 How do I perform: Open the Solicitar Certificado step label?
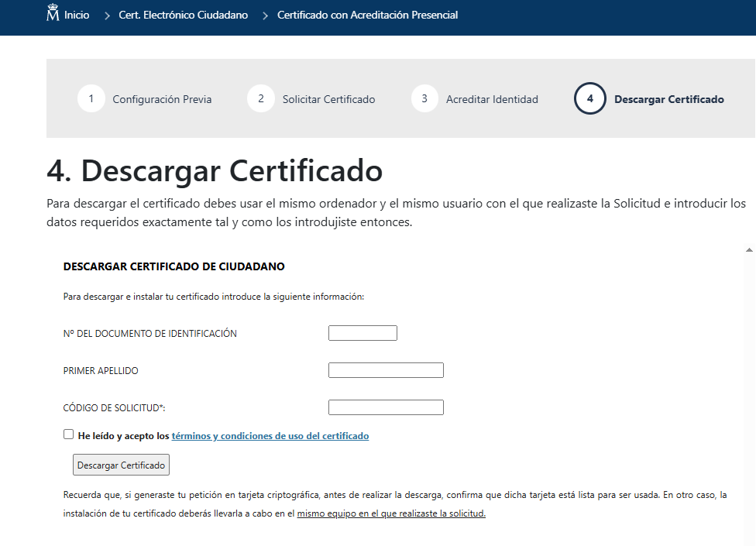point(329,99)
